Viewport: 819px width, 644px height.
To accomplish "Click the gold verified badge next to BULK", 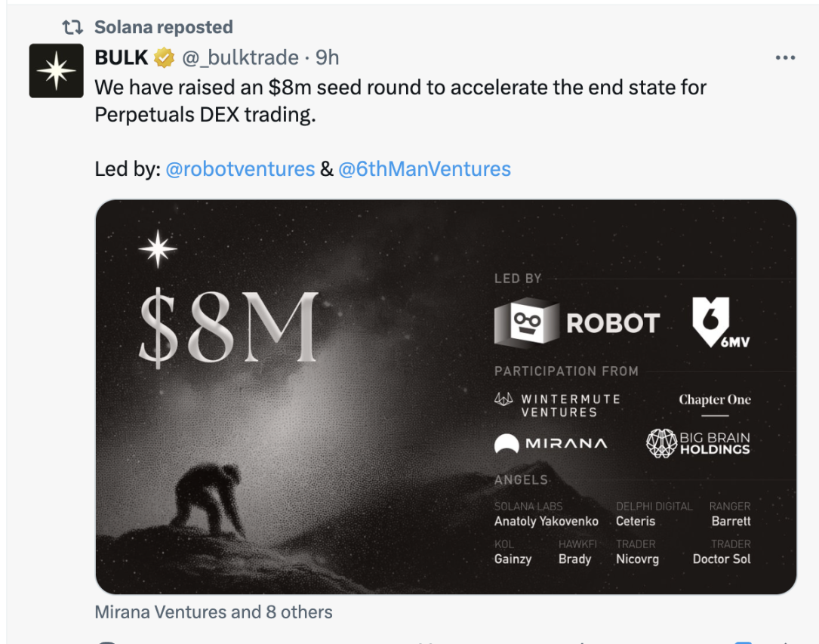I will (165, 57).
